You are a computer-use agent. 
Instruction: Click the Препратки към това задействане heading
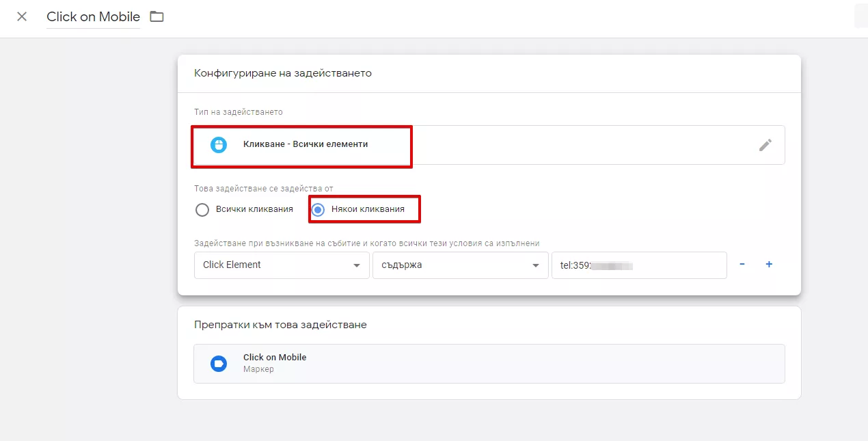280,325
